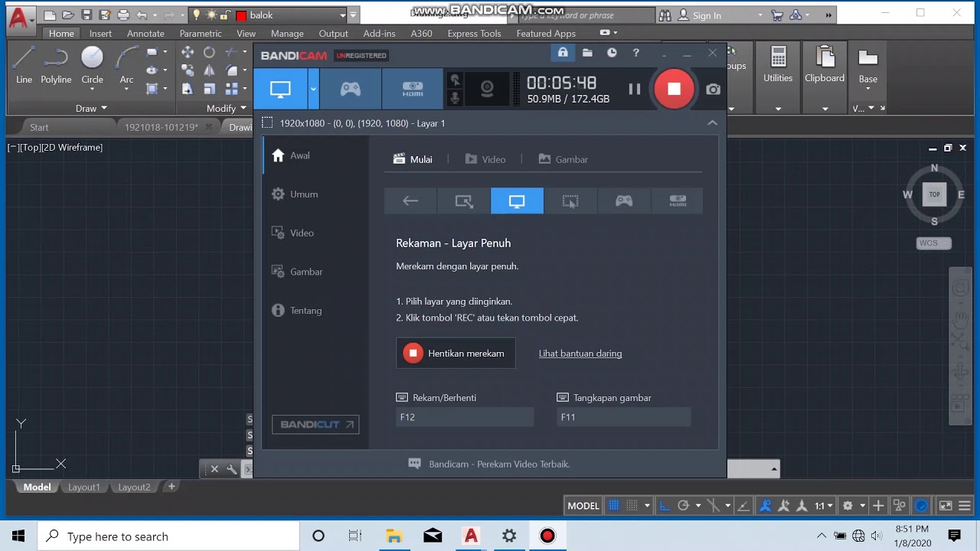This screenshot has height=551, width=980.
Task: Select the Circle drawing tool
Action: click(x=92, y=65)
